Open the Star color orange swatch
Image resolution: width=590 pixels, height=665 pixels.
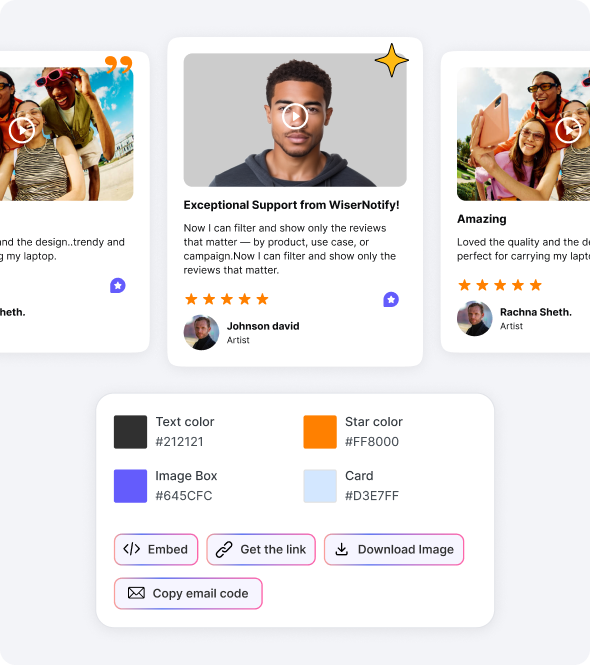point(320,432)
